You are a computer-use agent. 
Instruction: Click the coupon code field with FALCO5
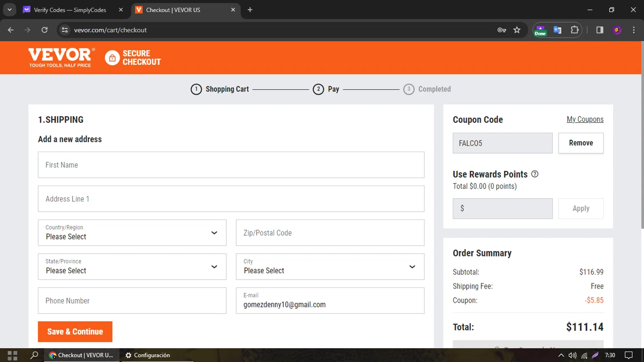coord(503,143)
